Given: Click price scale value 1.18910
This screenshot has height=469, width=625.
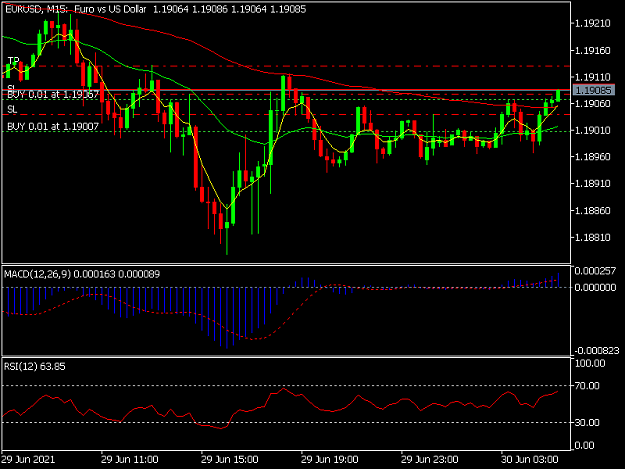Looking at the screenshot, I should tap(592, 183).
